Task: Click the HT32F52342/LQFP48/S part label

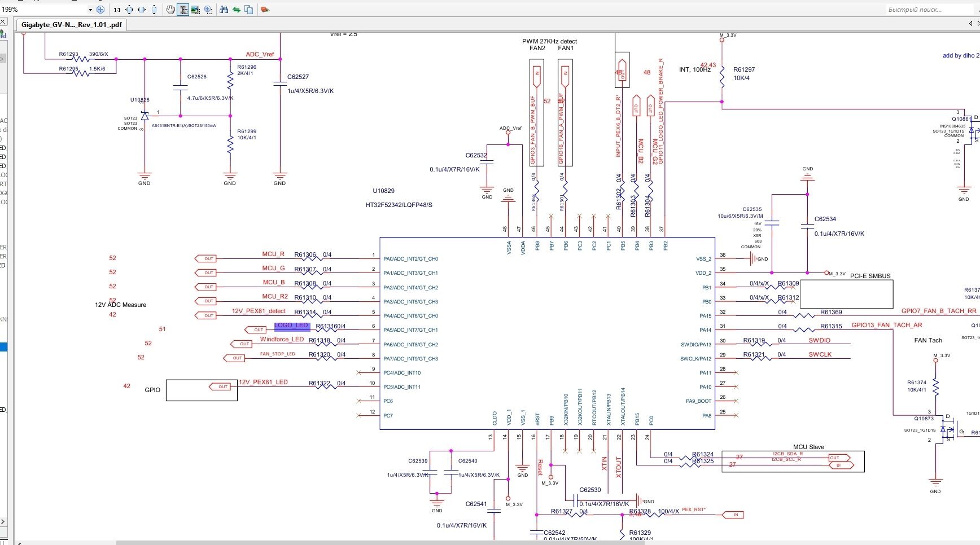Action: click(x=399, y=205)
